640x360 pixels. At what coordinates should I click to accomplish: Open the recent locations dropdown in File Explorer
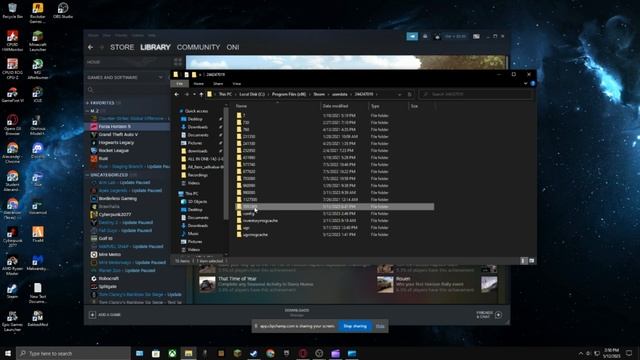[x=194, y=94]
